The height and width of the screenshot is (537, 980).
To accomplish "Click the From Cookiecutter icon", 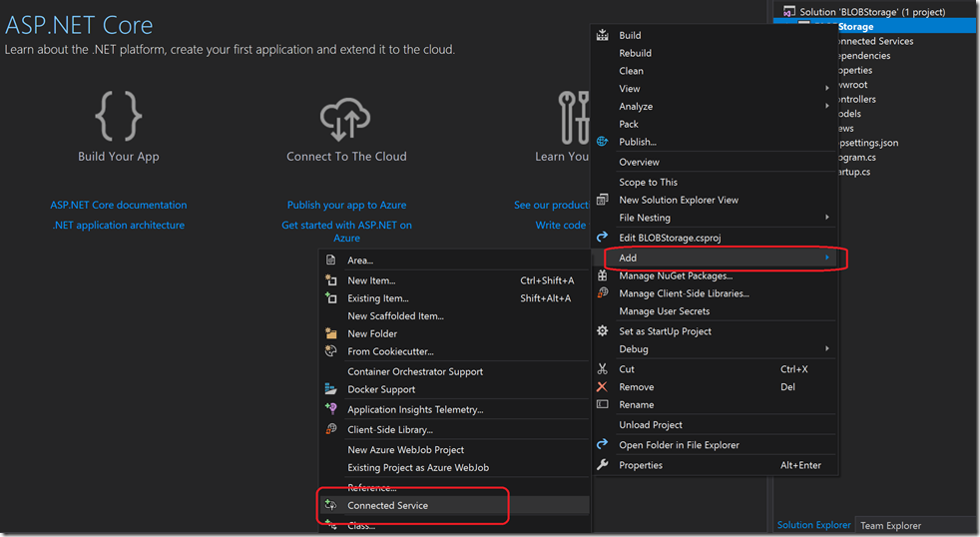I will coord(331,350).
